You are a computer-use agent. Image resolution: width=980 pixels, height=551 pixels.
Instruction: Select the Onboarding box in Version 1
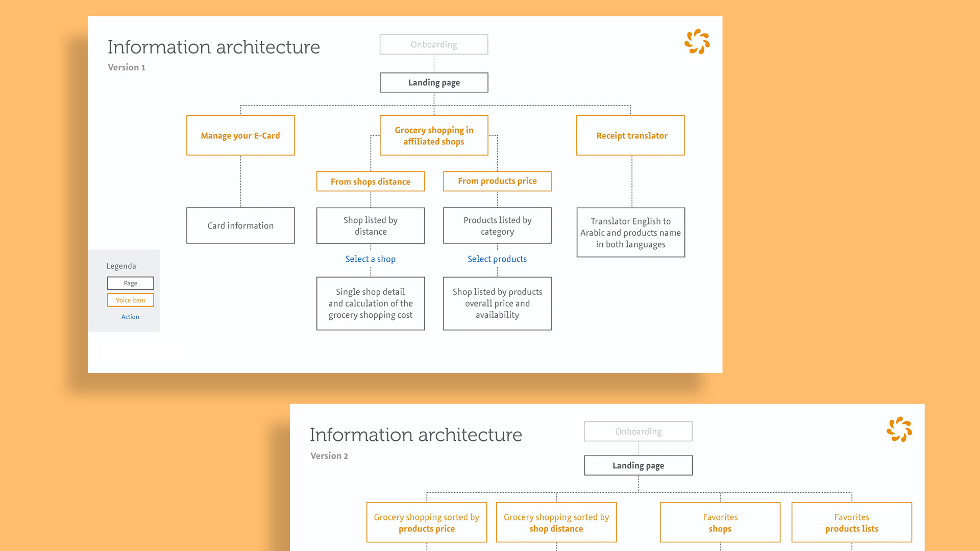click(x=434, y=44)
